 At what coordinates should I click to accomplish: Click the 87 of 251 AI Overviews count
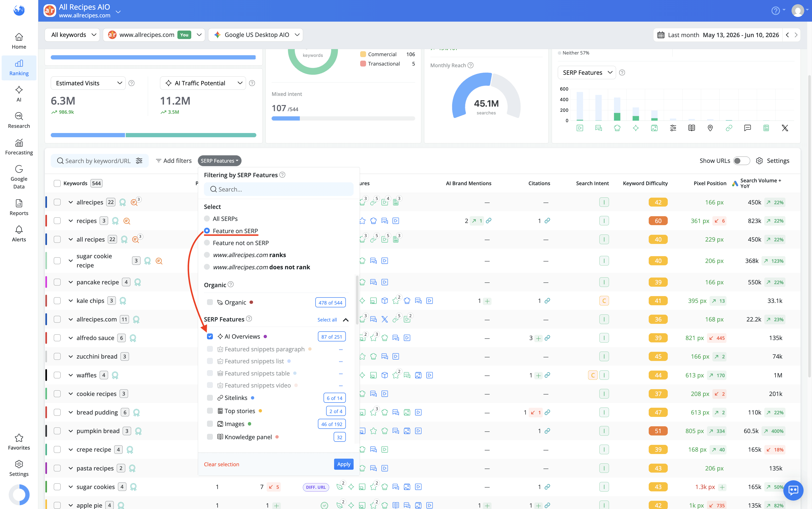(332, 337)
